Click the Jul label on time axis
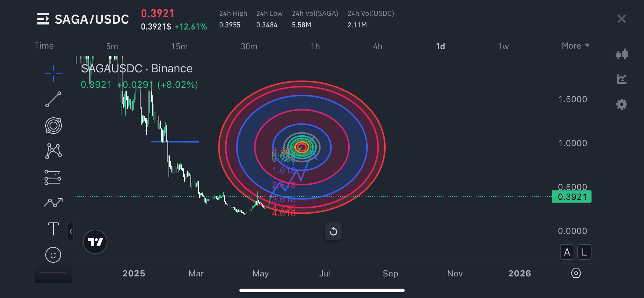Image resolution: width=644 pixels, height=298 pixels. [x=325, y=274]
